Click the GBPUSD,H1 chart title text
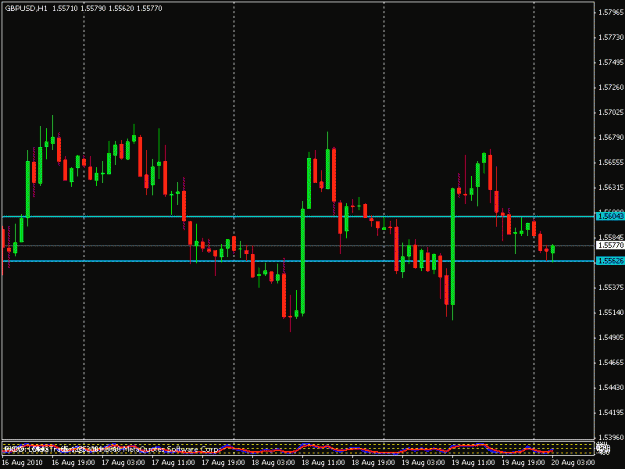This screenshot has width=625, height=469. click(26, 8)
